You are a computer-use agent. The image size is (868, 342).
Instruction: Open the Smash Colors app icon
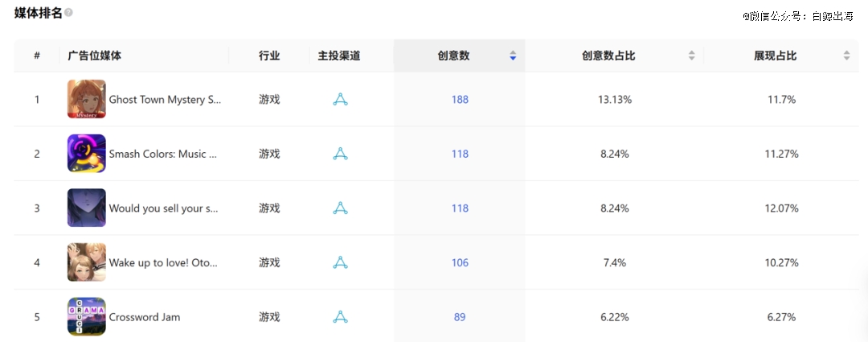[x=86, y=154]
